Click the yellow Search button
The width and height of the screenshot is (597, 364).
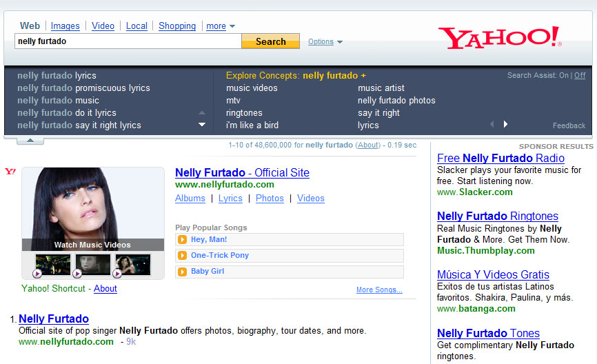270,41
